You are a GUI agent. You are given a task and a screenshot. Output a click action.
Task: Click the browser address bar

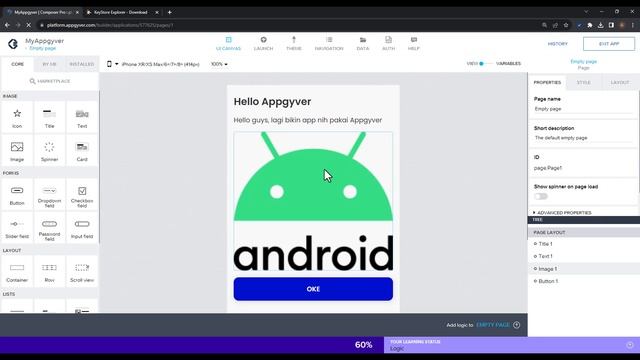click(x=286, y=25)
